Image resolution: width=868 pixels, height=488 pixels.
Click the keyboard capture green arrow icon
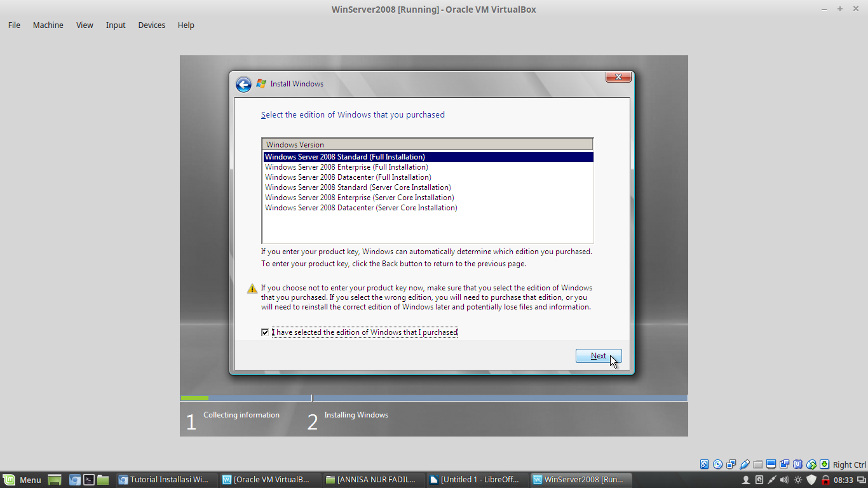coord(824,464)
